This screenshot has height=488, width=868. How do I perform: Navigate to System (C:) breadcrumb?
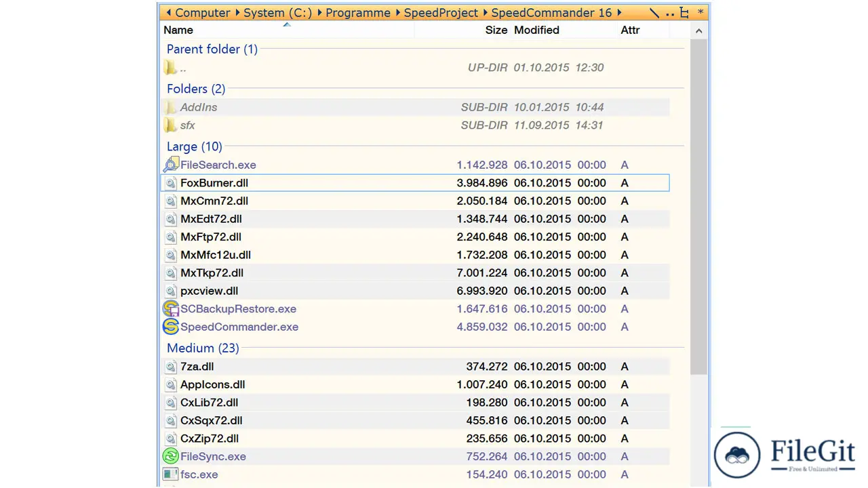(278, 13)
